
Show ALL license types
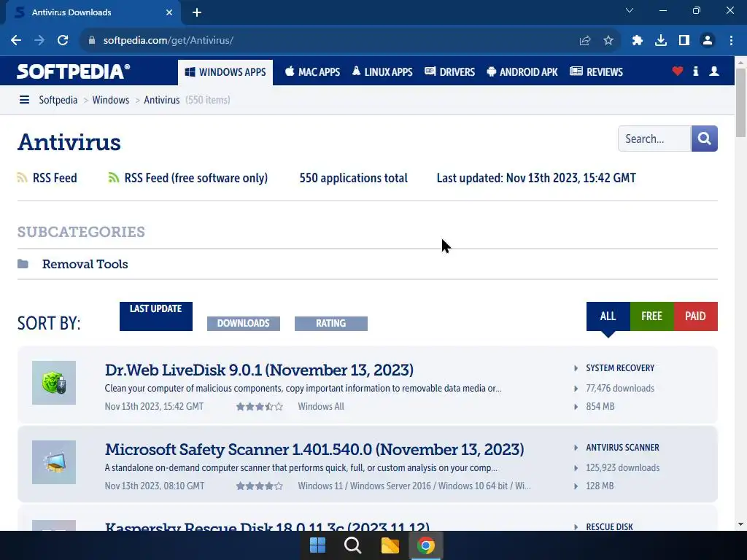pyautogui.click(x=608, y=316)
